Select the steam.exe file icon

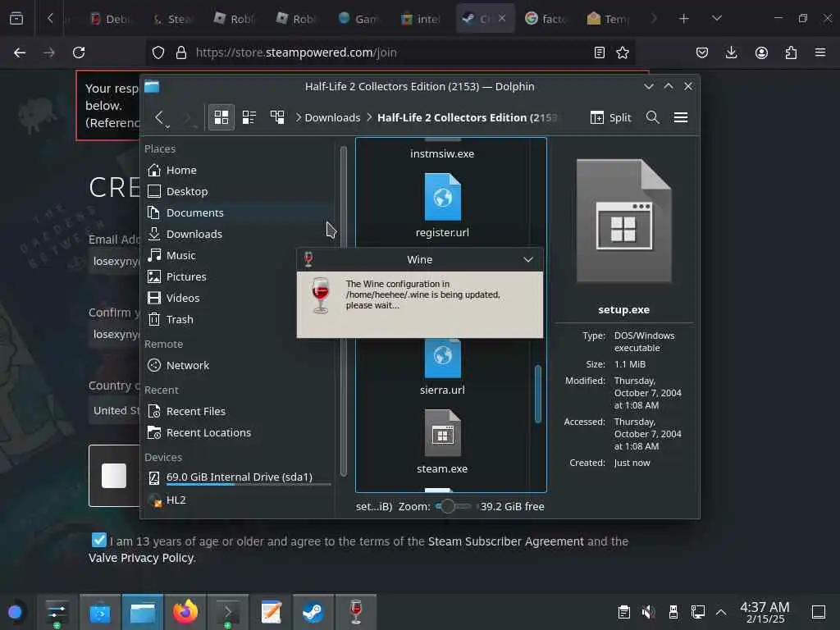442,433
